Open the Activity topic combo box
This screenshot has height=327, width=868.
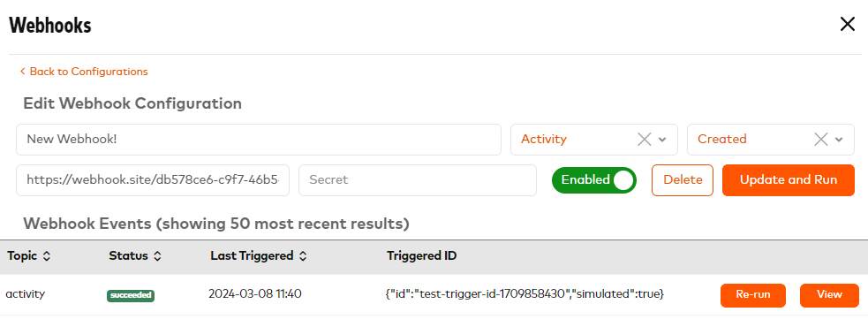[594, 140]
